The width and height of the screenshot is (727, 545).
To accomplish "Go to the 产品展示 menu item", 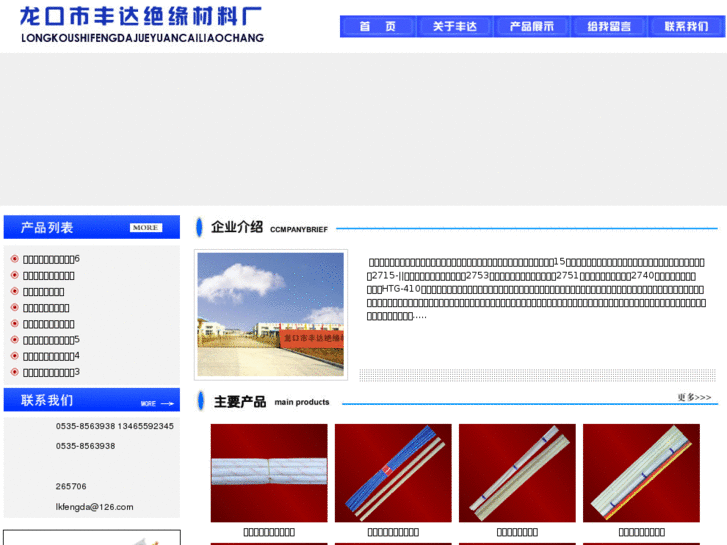I will click(532, 26).
